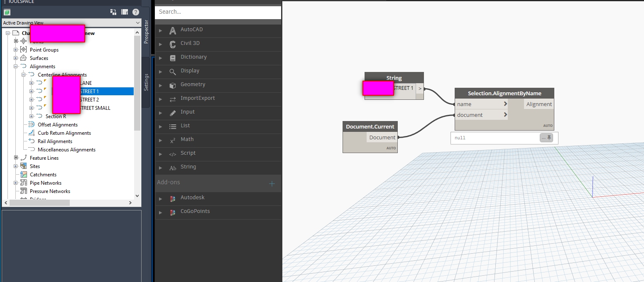Select Centerline Alignments tree item

62,75
